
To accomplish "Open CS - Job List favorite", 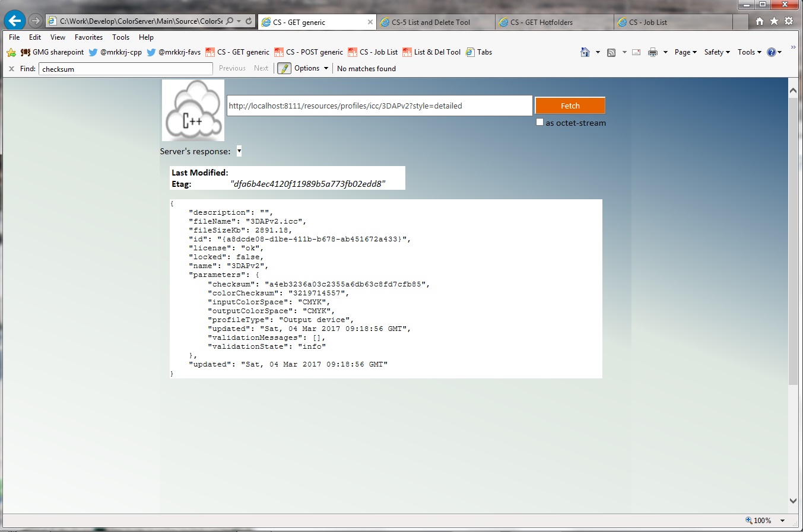I will (373, 52).
